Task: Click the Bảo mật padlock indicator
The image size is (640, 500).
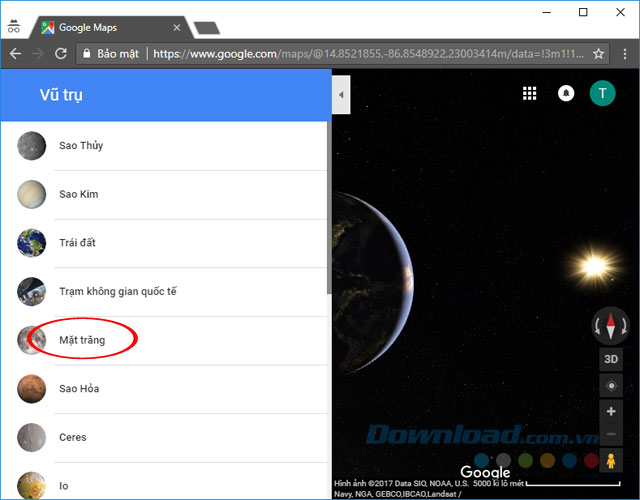Action: [x=111, y=53]
